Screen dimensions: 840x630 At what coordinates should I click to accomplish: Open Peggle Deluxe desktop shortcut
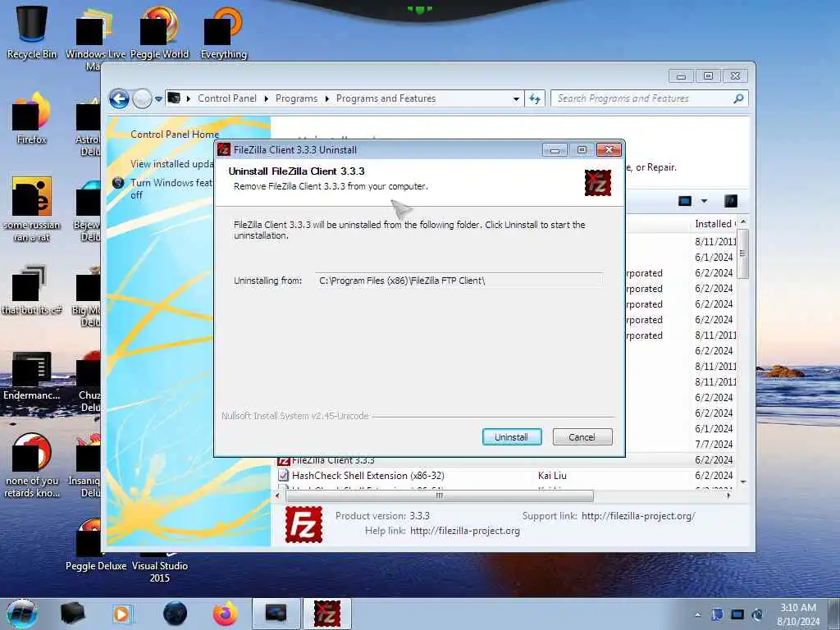click(96, 544)
